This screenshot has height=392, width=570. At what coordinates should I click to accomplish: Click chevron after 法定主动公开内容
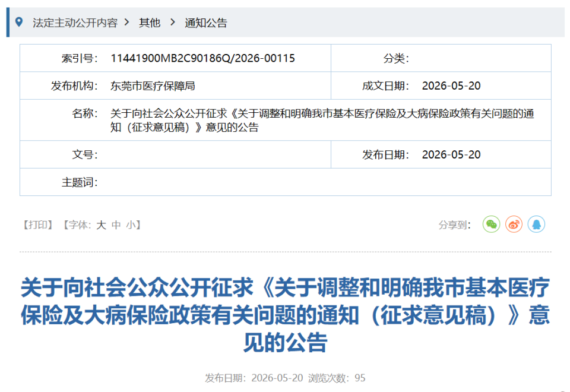[126, 23]
